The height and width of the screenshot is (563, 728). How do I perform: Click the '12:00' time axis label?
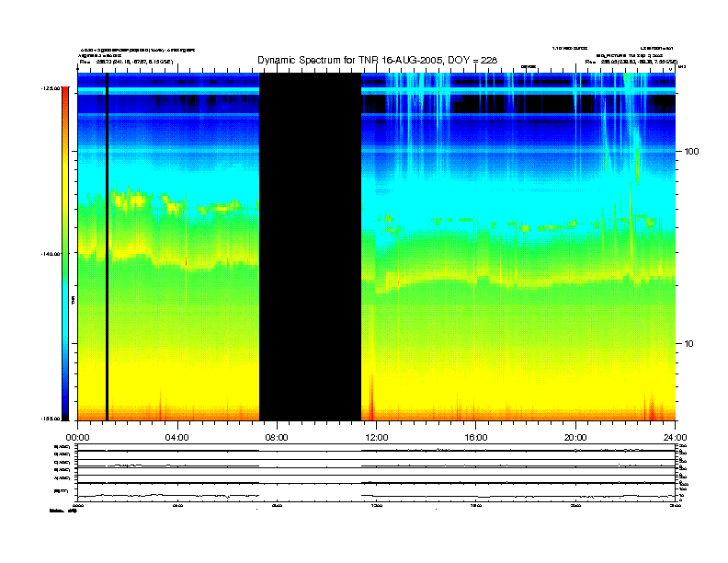tap(377, 438)
